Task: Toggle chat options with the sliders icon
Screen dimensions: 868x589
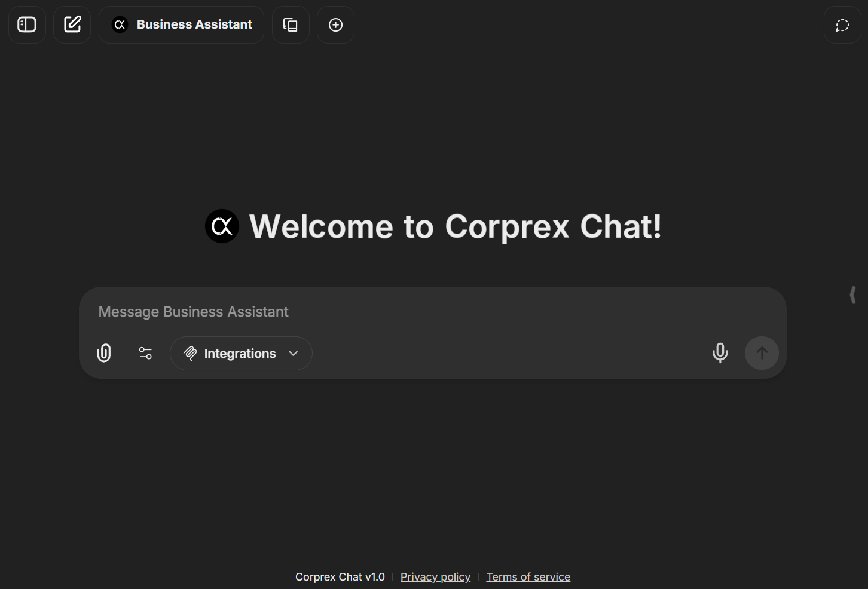Action: pyautogui.click(x=145, y=353)
